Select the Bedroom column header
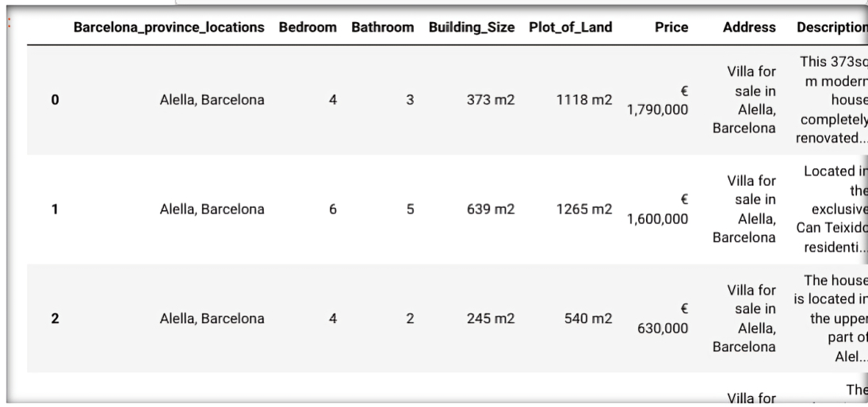The height and width of the screenshot is (407, 868). [x=308, y=28]
